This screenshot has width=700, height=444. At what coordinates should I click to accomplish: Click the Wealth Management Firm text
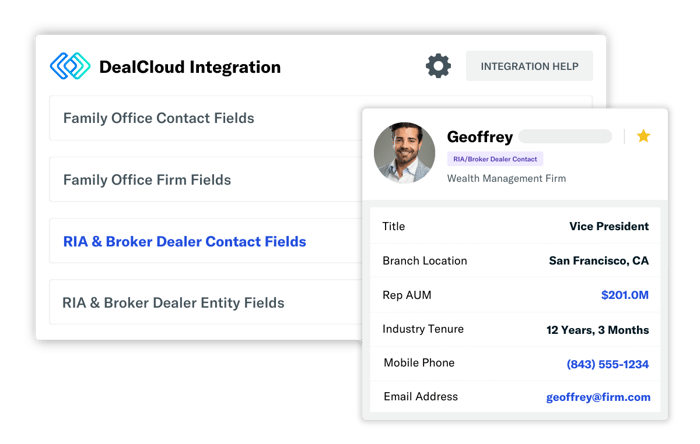coord(506,178)
